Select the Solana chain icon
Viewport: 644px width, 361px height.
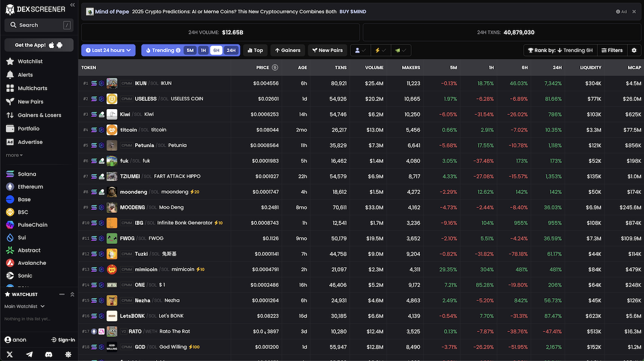10,174
